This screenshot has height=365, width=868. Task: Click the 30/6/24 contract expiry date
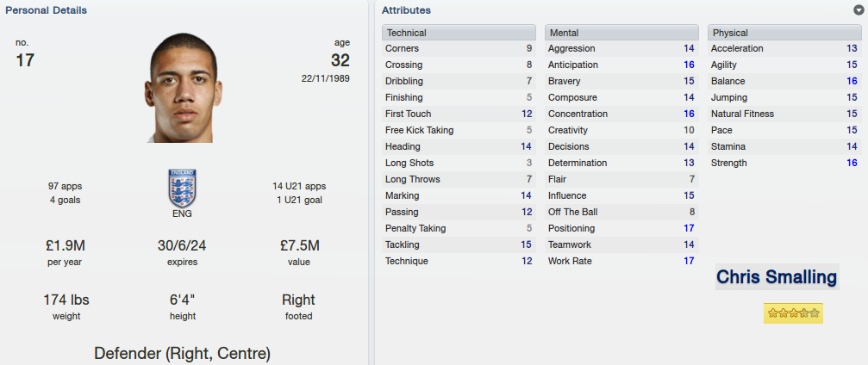(x=182, y=245)
